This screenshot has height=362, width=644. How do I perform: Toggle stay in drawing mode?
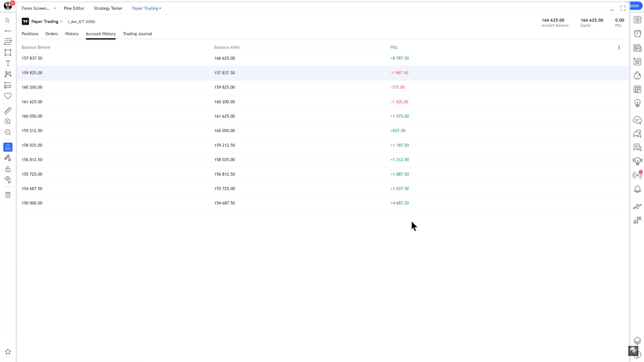click(x=8, y=158)
